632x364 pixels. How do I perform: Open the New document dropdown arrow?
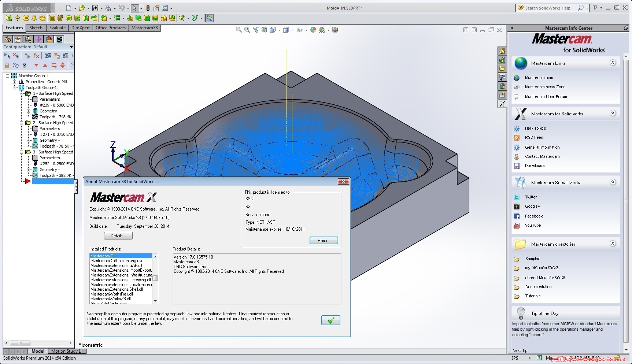tap(75, 8)
